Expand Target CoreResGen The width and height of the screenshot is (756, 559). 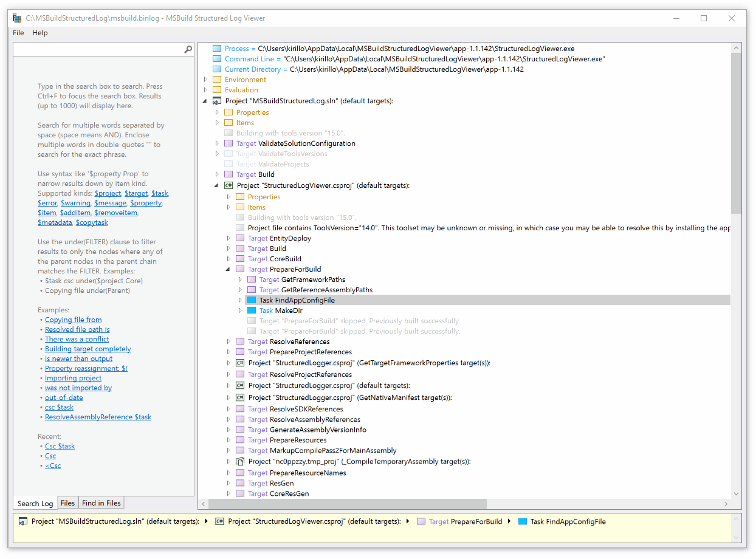coord(229,493)
